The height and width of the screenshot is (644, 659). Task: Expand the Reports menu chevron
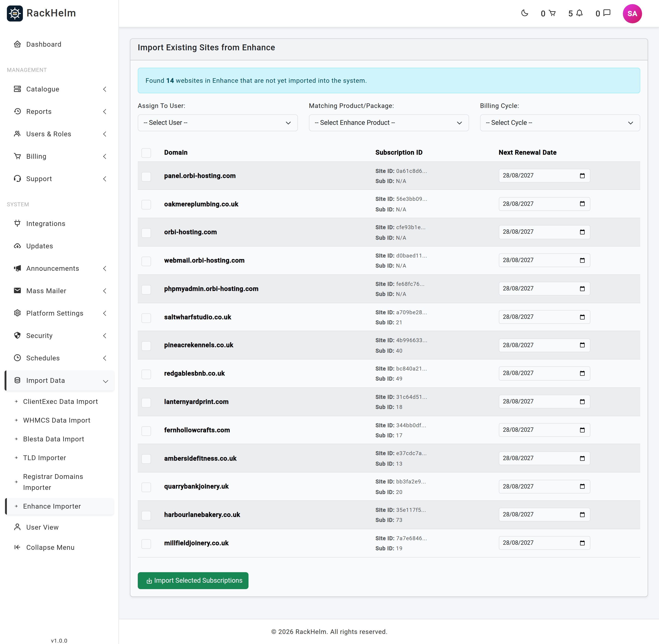click(105, 112)
